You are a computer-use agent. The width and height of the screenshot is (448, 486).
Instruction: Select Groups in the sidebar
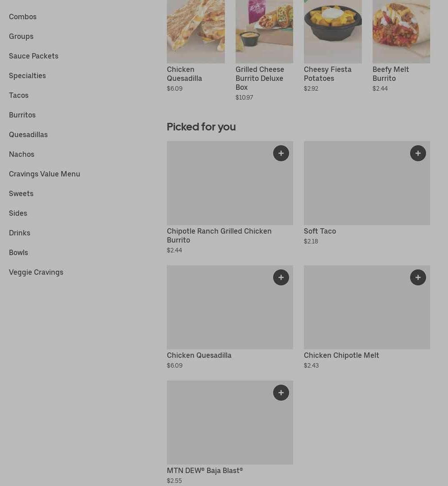point(21,36)
